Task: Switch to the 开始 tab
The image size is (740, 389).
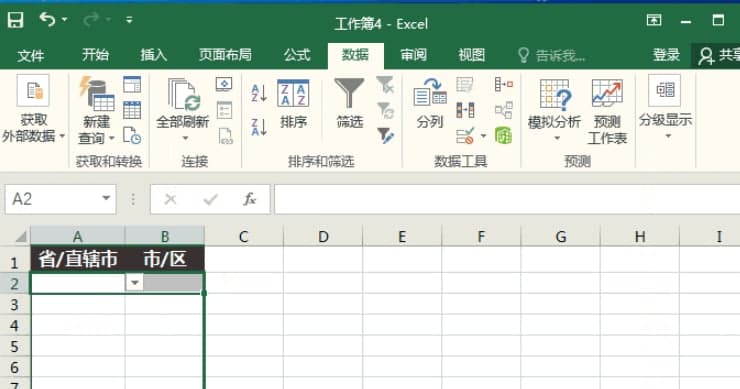Action: [x=95, y=55]
